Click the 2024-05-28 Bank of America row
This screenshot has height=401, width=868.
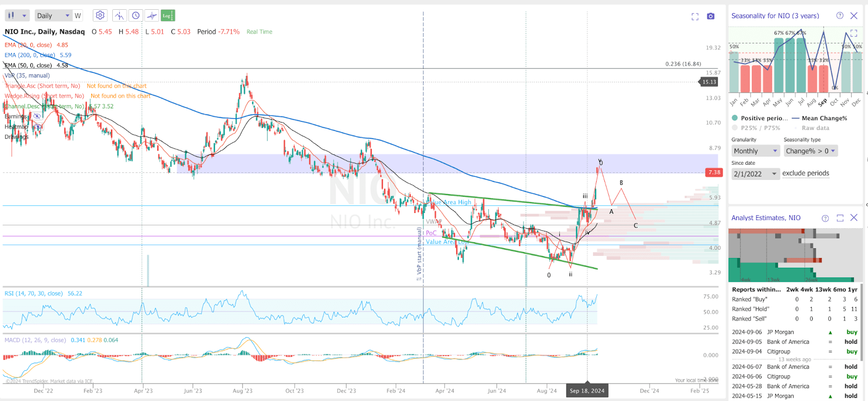pos(795,386)
